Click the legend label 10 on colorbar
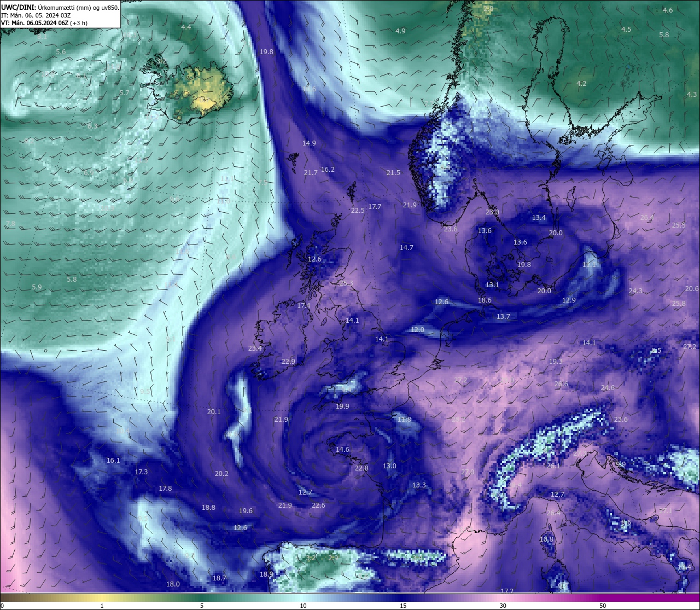This screenshot has width=700, height=610. pos(303,606)
